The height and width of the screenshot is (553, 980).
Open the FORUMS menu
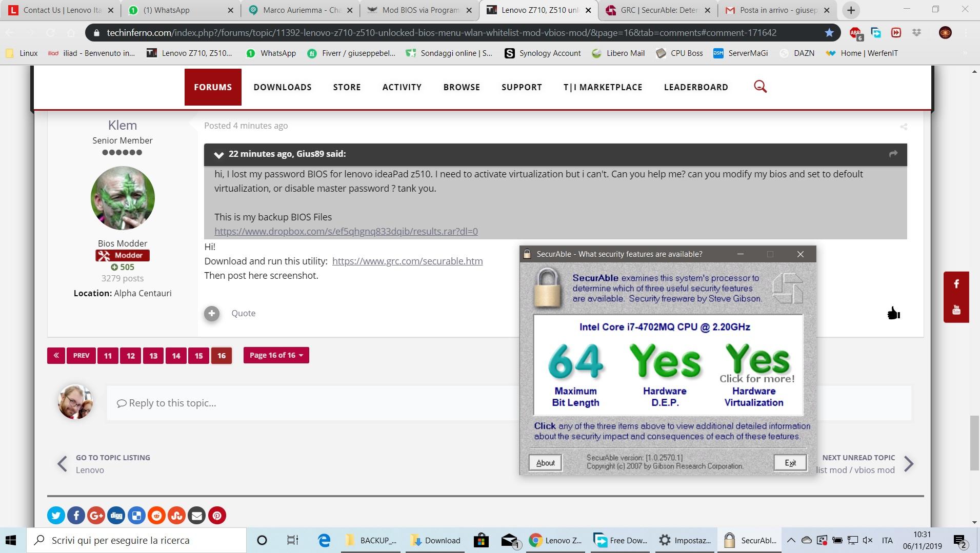(x=213, y=87)
